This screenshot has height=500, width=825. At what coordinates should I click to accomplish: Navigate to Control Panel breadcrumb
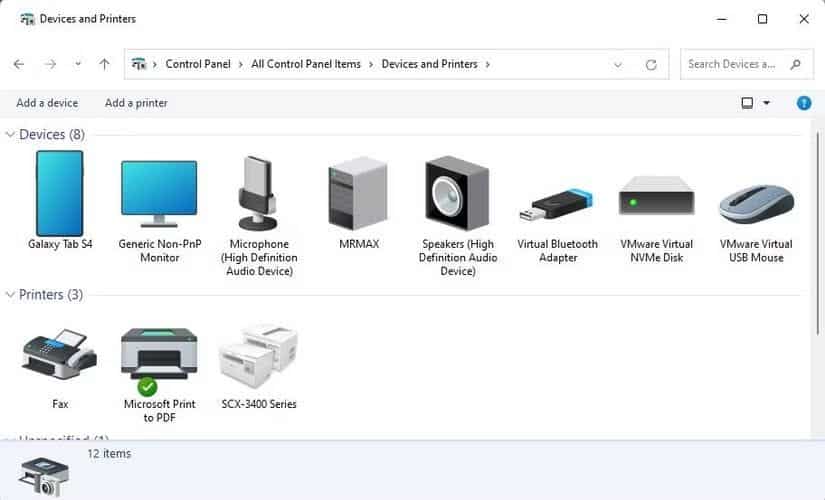point(198,64)
